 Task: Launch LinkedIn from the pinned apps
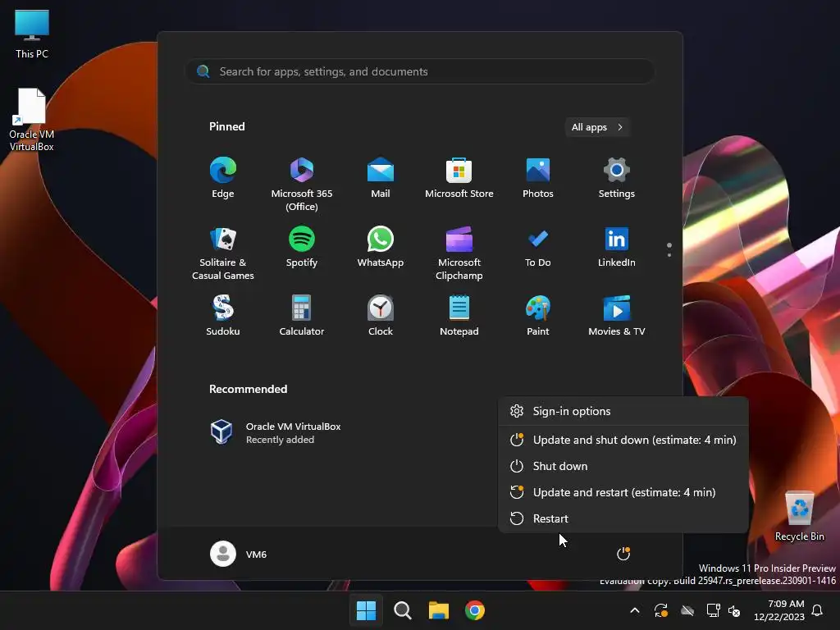point(617,247)
